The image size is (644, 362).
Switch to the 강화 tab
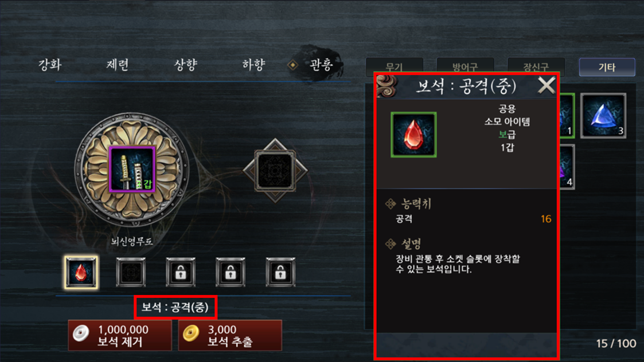coord(50,64)
